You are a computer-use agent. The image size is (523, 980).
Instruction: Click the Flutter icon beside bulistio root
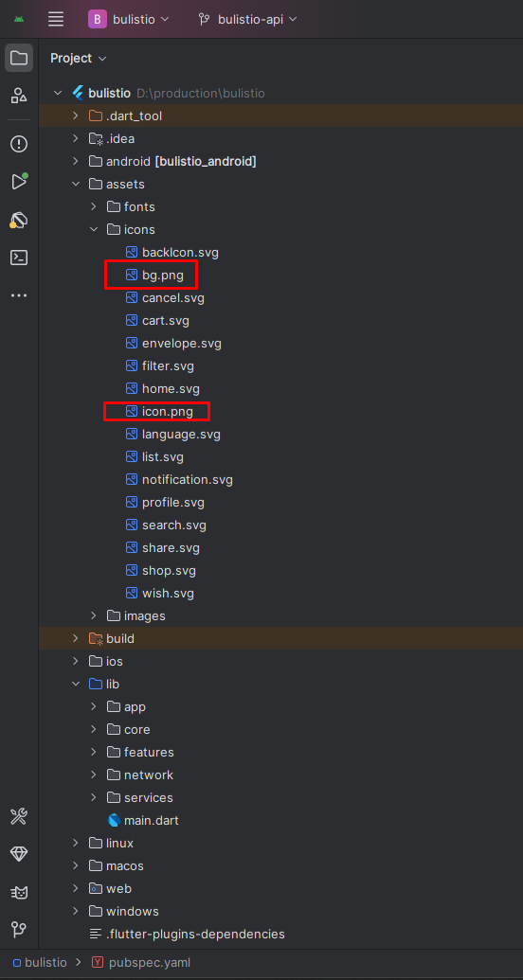pos(79,93)
